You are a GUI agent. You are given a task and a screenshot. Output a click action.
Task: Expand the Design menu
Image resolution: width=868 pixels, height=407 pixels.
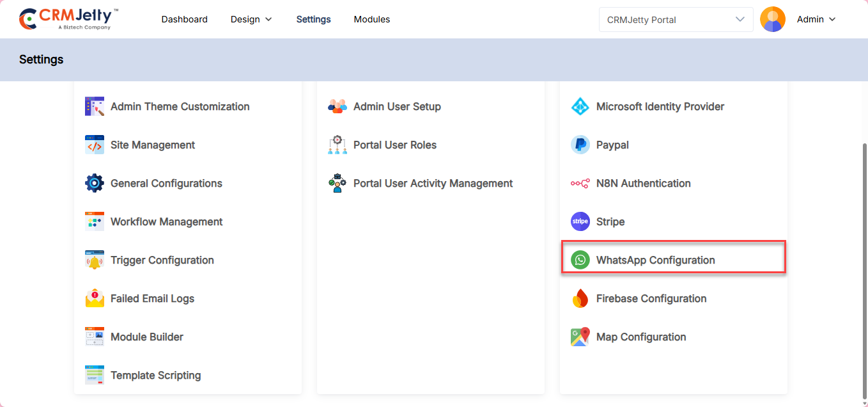[x=251, y=20]
